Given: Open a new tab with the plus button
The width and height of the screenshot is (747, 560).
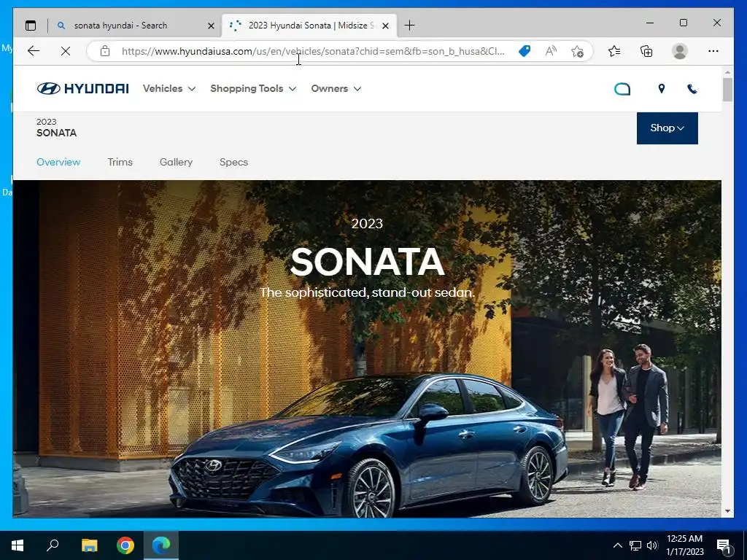Looking at the screenshot, I should pyautogui.click(x=409, y=26).
